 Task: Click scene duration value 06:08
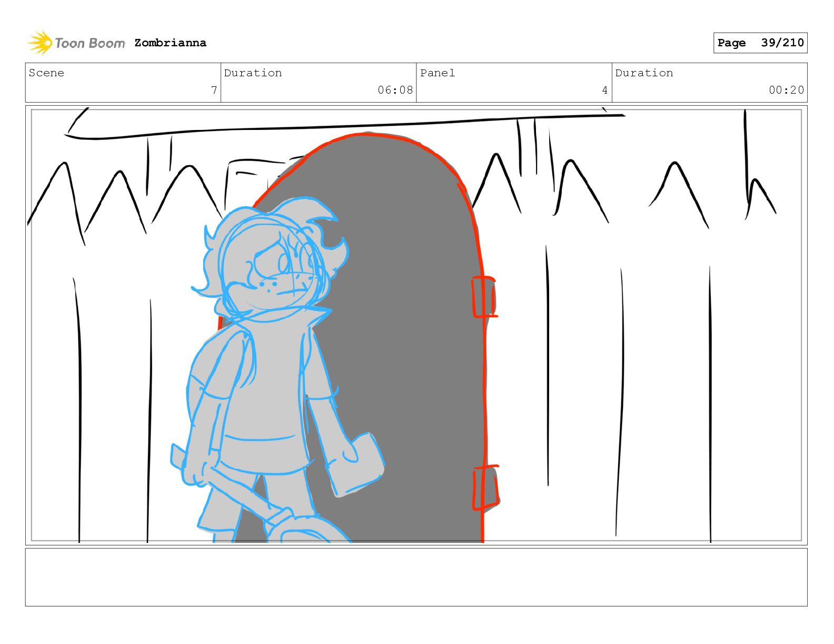(395, 90)
